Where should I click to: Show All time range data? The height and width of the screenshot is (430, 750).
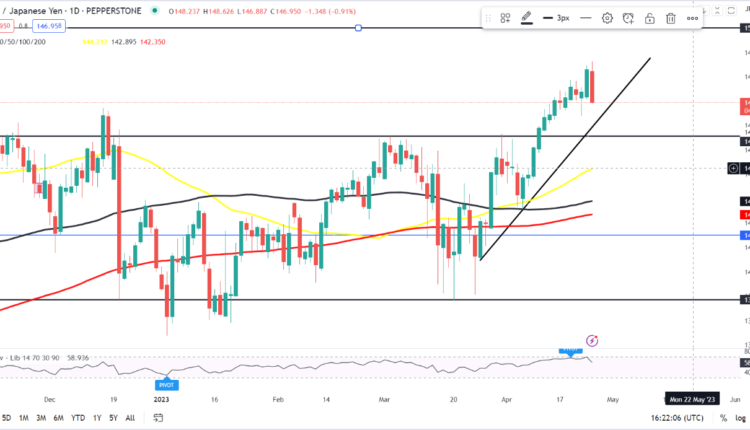tap(130, 417)
